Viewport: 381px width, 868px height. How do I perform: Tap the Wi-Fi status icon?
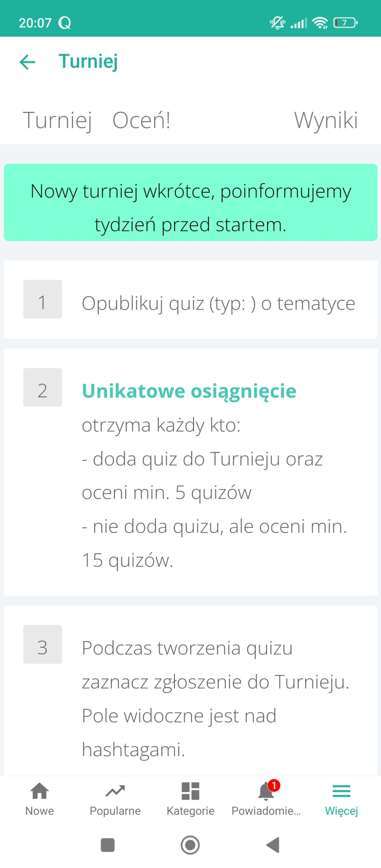point(320,23)
